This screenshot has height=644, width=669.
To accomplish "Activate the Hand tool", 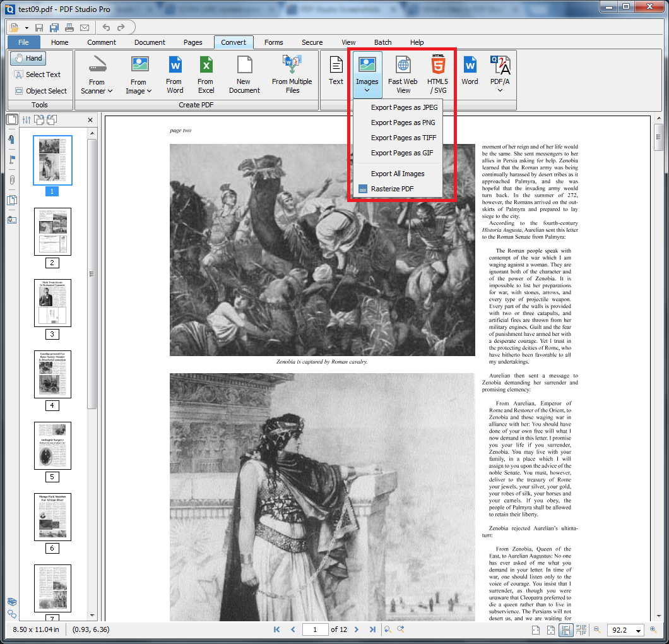I will (28, 59).
